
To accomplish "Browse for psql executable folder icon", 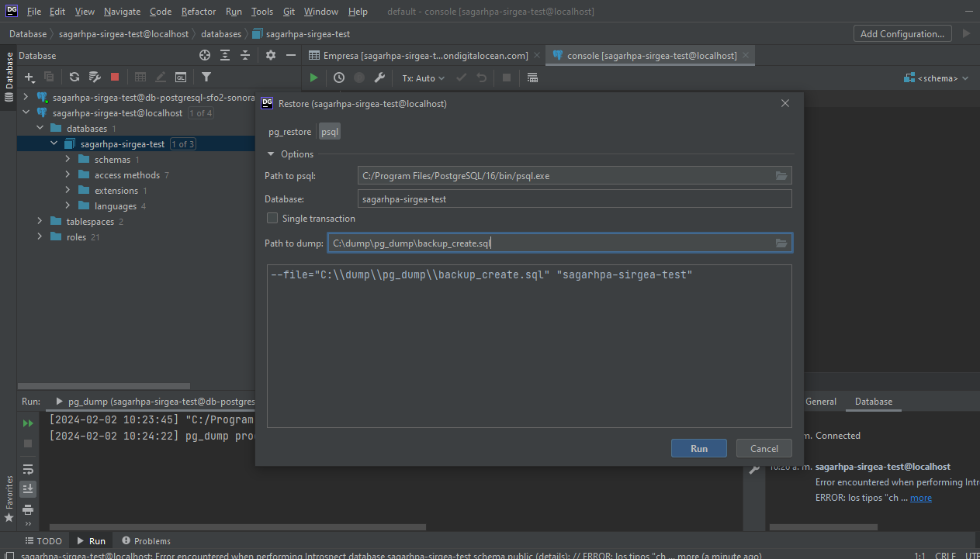I will click(781, 176).
